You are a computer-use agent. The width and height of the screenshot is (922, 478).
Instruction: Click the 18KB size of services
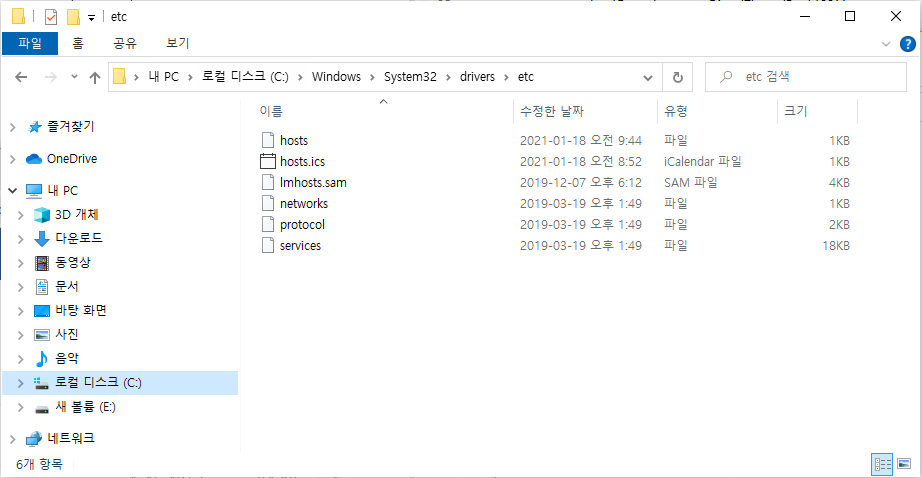pos(836,246)
